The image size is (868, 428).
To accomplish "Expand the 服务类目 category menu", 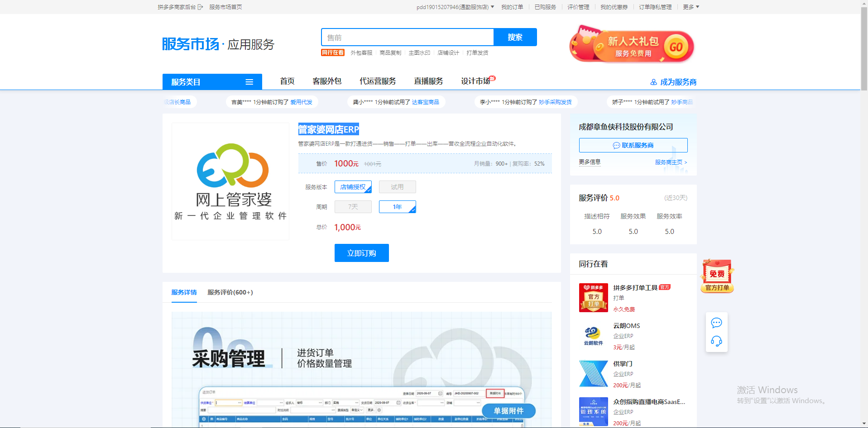I will 212,82.
